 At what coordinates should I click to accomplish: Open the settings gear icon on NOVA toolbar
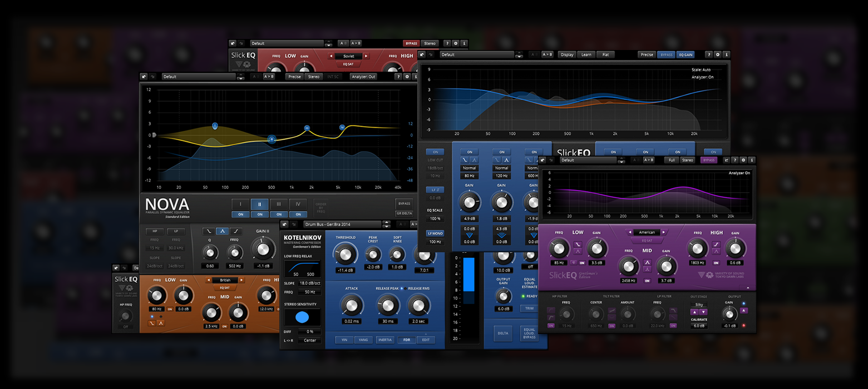pyautogui.click(x=407, y=77)
